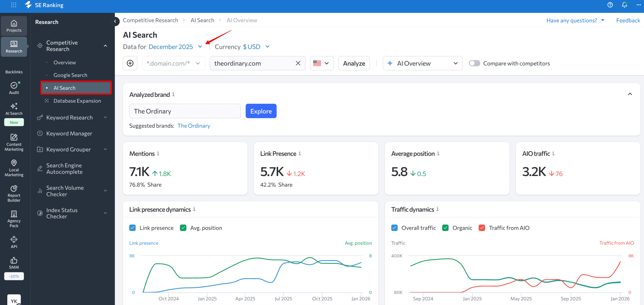Explore The Ordinary brand
Screen dimensions: 644x305
pyautogui.click(x=261, y=111)
